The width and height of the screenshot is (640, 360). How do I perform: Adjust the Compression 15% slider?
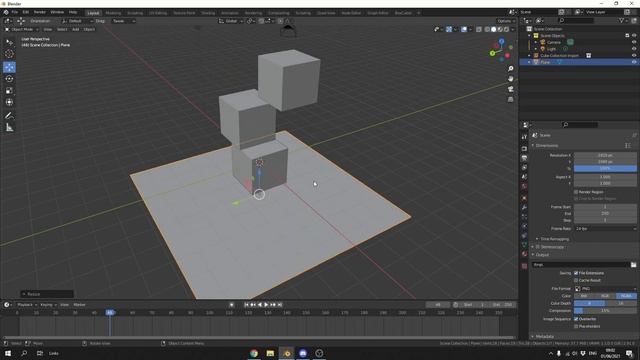pos(605,311)
